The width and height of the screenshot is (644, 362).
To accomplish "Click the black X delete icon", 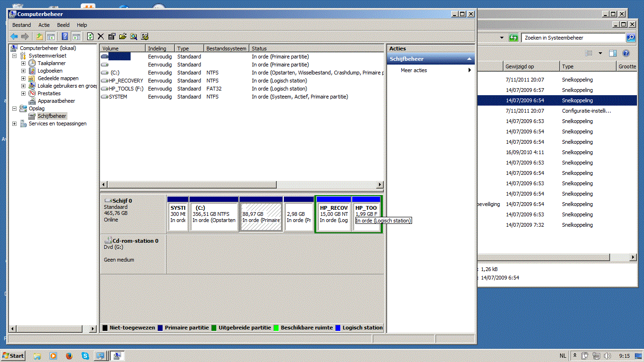I will 100,36.
